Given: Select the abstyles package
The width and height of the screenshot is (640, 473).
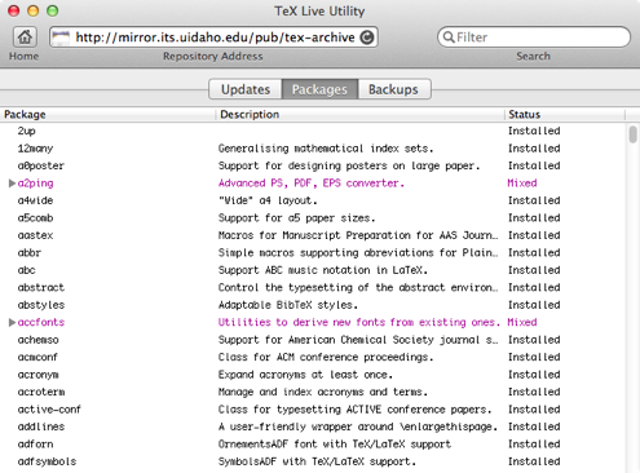Looking at the screenshot, I should (41, 305).
